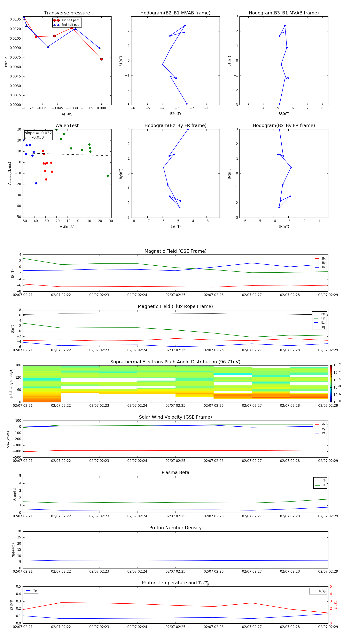
Task: Click the "Hodogram(Bz_By FR frame)" title
Action: click(175, 125)
